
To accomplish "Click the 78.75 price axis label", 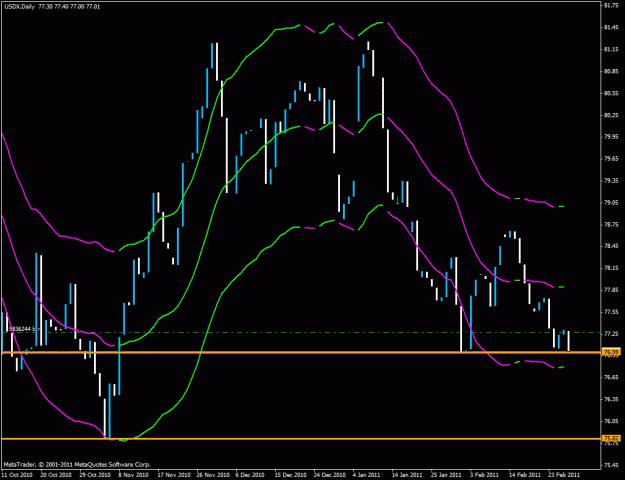I will (611, 225).
